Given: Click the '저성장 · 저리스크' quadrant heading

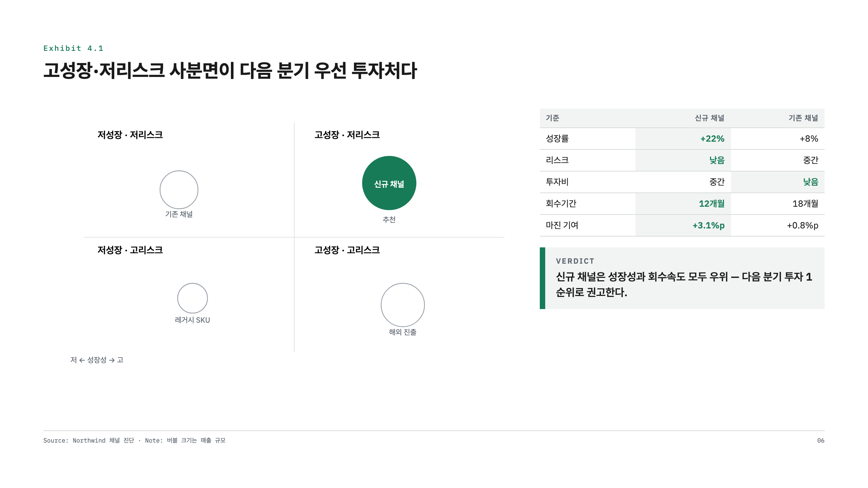Looking at the screenshot, I should pyautogui.click(x=130, y=135).
